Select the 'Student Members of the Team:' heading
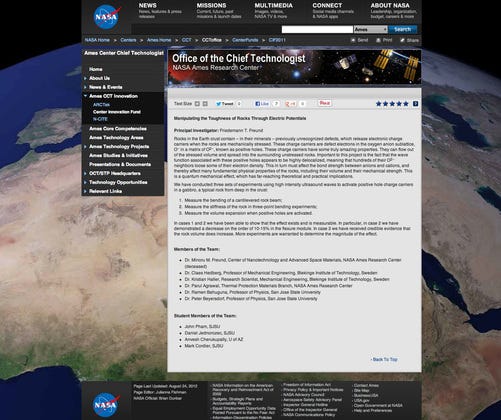 tap(205, 315)
